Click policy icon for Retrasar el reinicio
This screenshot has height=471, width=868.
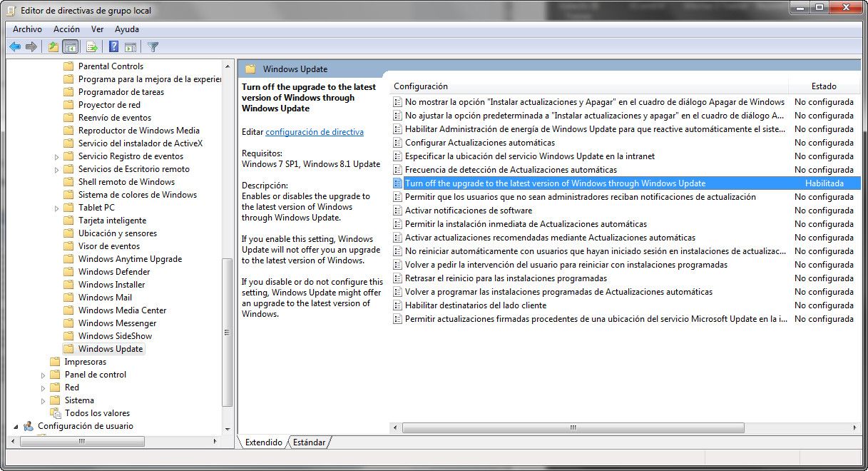[x=398, y=278]
